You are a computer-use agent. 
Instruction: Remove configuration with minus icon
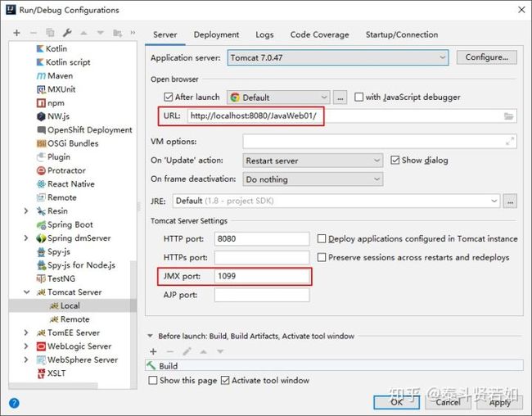(x=34, y=33)
